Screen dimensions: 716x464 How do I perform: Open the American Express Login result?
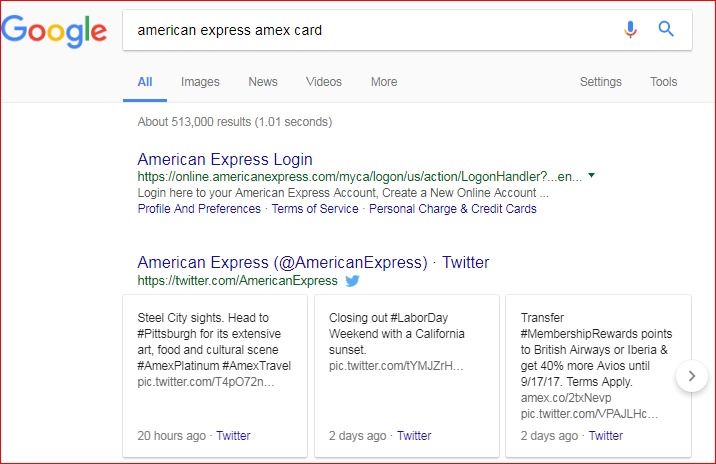pos(225,159)
